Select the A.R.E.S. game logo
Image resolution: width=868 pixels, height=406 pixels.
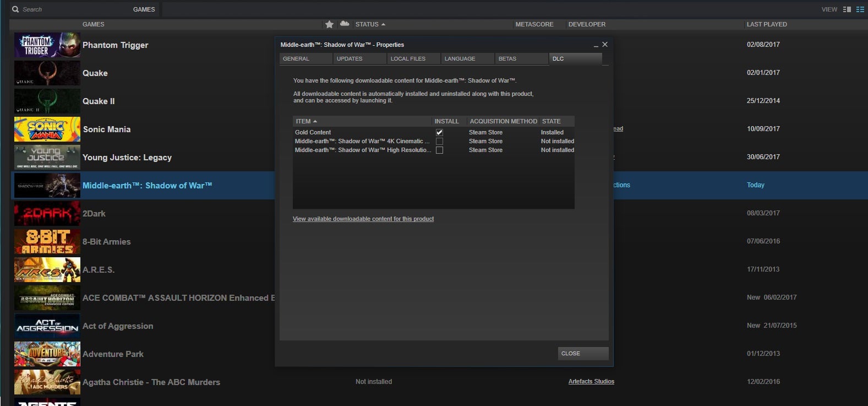(47, 270)
